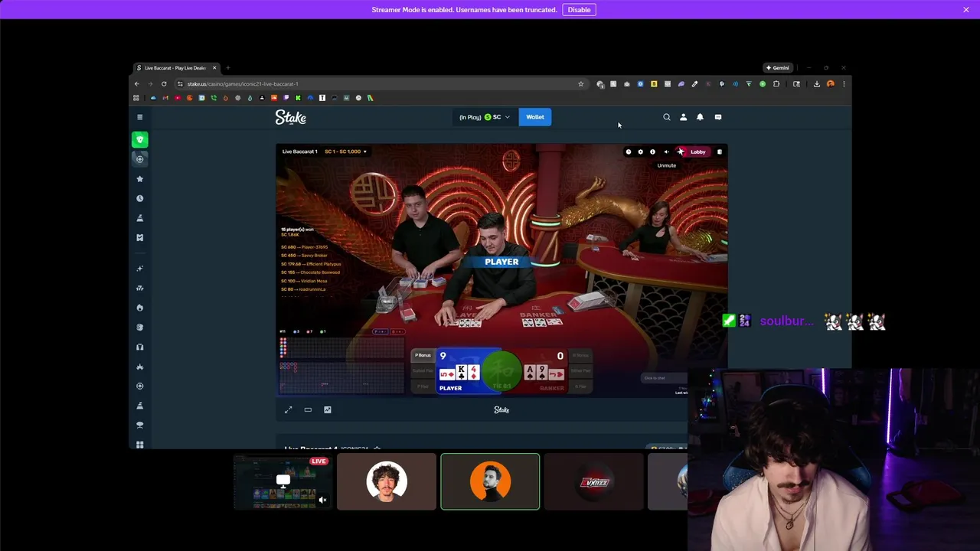Bookmark the page with the star icon
This screenshot has width=980, height=551.
(580, 84)
